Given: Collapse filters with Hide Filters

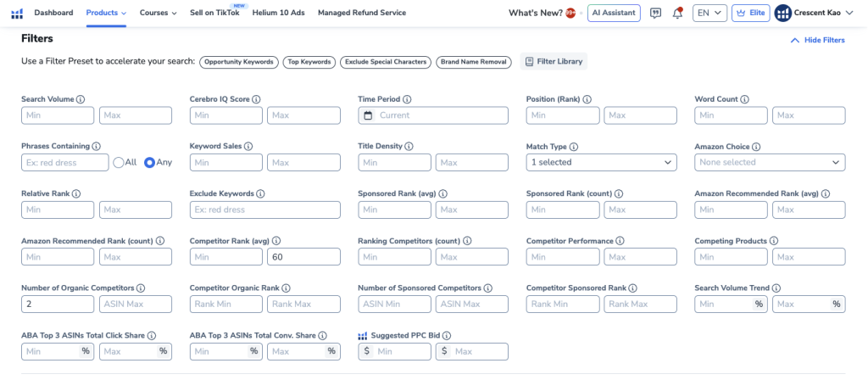Looking at the screenshot, I should click(817, 40).
